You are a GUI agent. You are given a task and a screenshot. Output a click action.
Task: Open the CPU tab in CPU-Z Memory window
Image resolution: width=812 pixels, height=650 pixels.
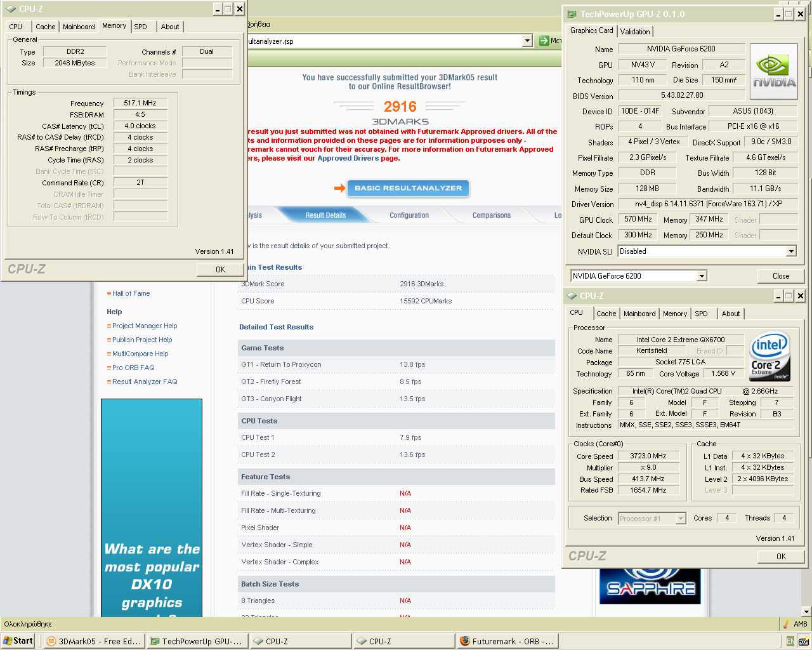tap(16, 27)
